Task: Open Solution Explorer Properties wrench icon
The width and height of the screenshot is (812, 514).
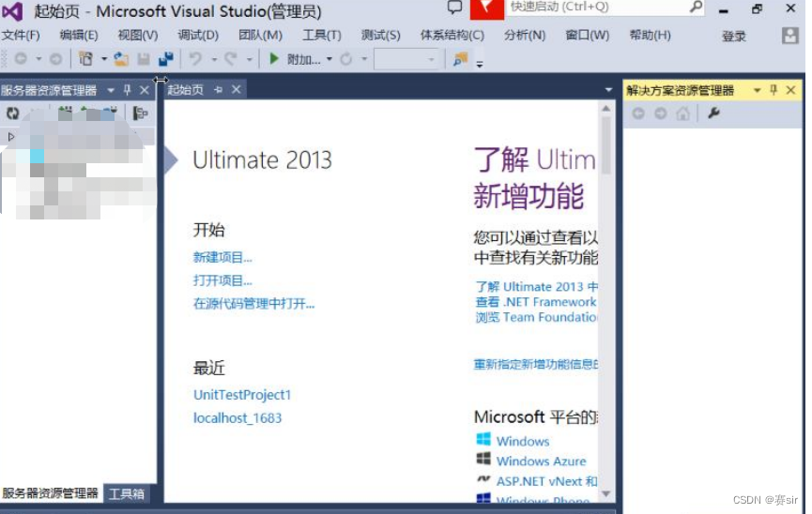Action: pos(713,113)
